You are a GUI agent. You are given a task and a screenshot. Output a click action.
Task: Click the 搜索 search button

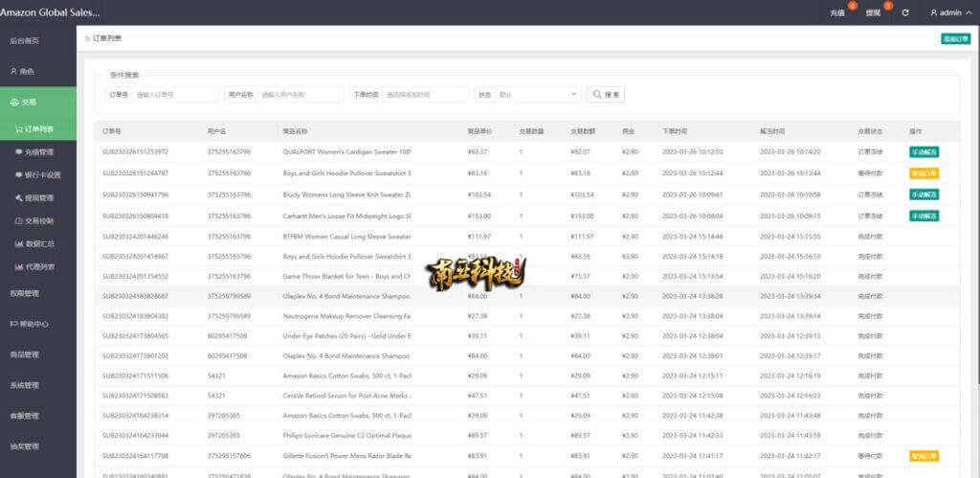(x=606, y=95)
